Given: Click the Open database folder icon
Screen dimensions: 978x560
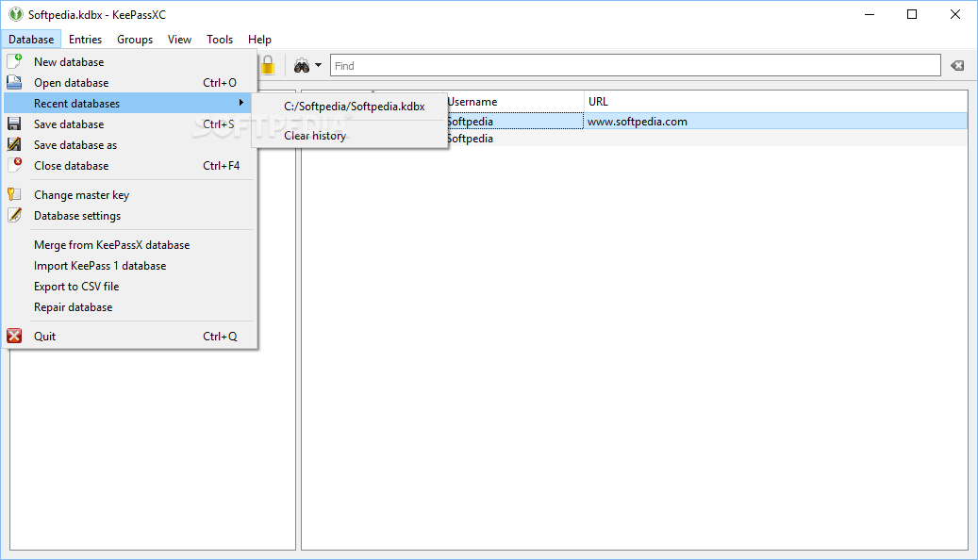Looking at the screenshot, I should (14, 82).
